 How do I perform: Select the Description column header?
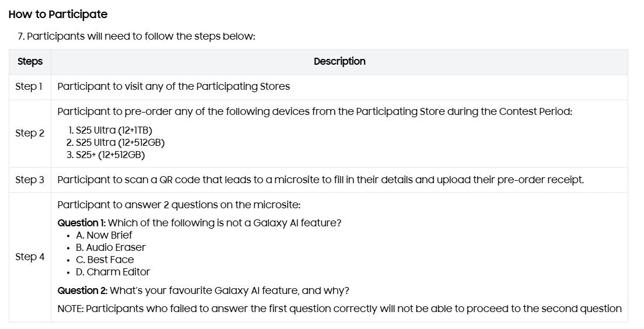tap(339, 61)
